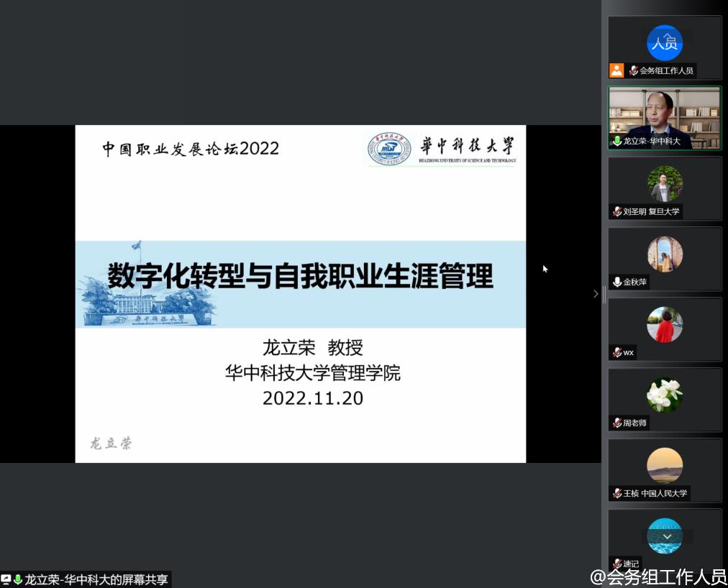Click the orange host icon beside 会务组工作人员
This screenshot has width=728, height=588.
point(616,70)
